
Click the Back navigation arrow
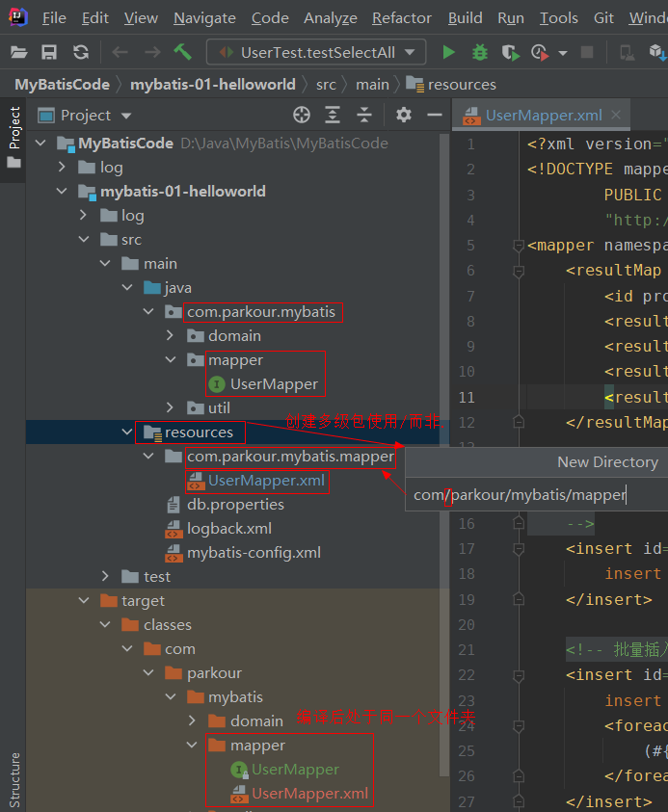point(120,52)
